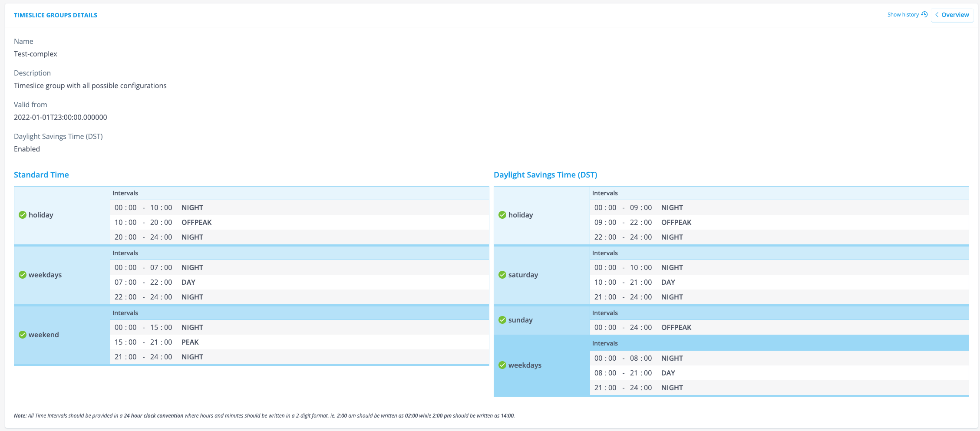Click green check icon beside DST holiday
Screen dimensions: 980x431
click(x=502, y=215)
